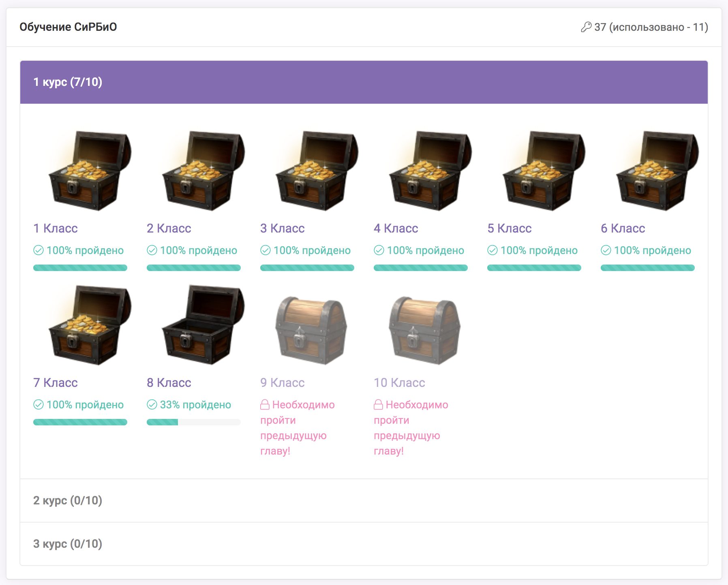Open the 1 Класс treasure chest

(90, 171)
